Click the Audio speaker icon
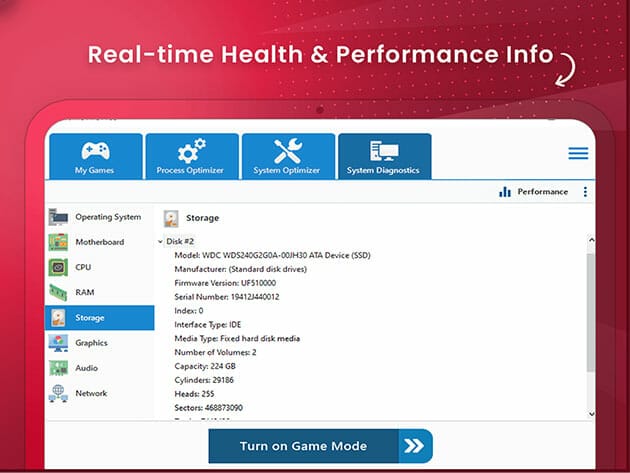Image resolution: width=630 pixels, height=473 pixels. pyautogui.click(x=59, y=368)
